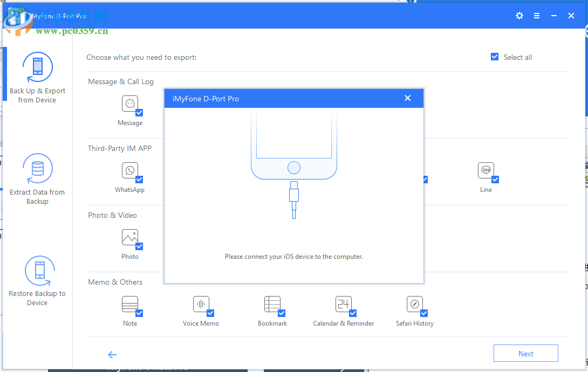This screenshot has height=372, width=588.
Task: Open Extract Data from Backup section
Action: pyautogui.click(x=37, y=179)
